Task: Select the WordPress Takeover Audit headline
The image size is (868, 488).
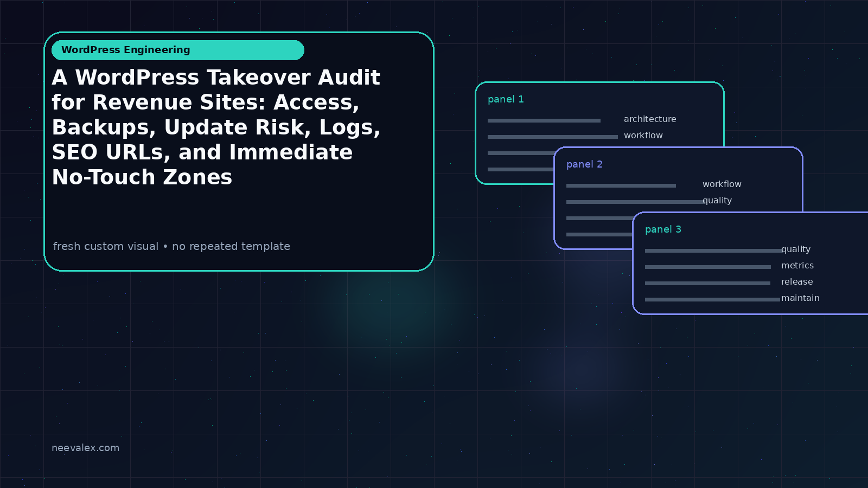Action: point(216,127)
